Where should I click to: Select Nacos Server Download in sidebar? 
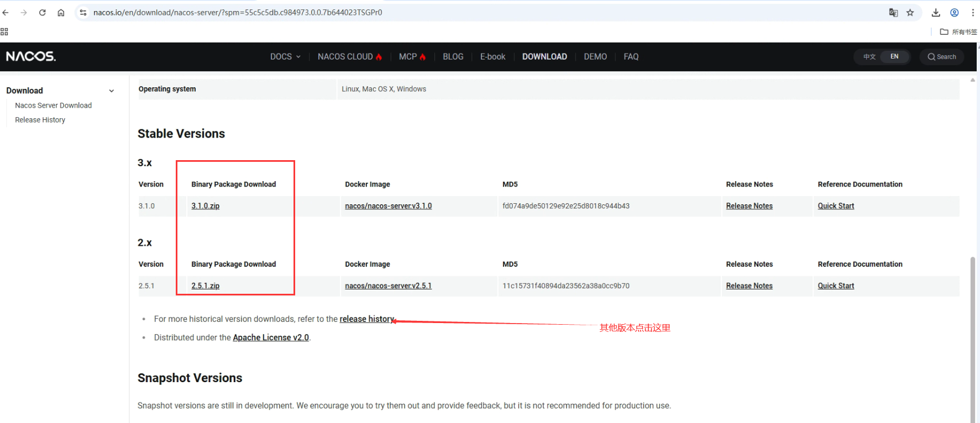click(54, 105)
